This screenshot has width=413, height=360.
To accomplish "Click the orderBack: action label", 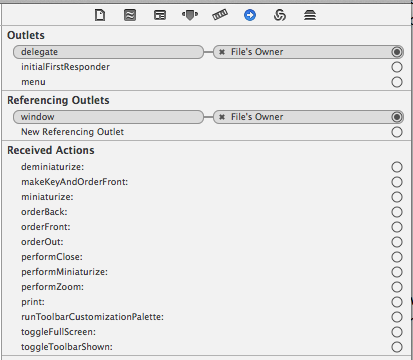I will point(44,212).
